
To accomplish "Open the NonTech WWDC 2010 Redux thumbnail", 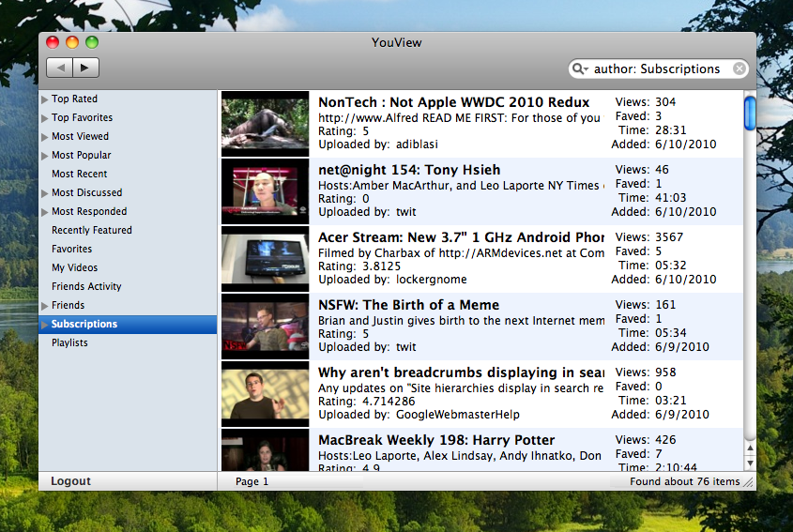I will click(x=265, y=124).
